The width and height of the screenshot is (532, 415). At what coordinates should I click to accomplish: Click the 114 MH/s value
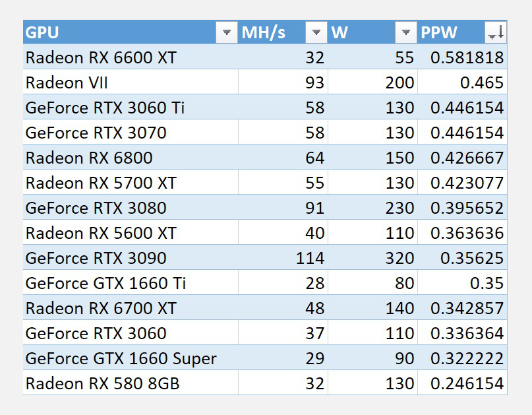(x=310, y=258)
